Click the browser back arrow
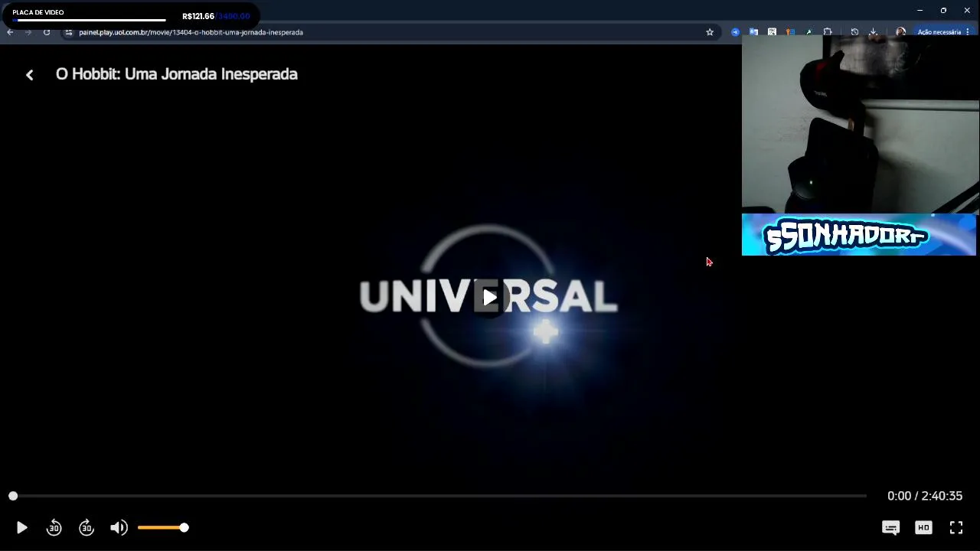Screen dimensions: 980x551 click(10, 32)
